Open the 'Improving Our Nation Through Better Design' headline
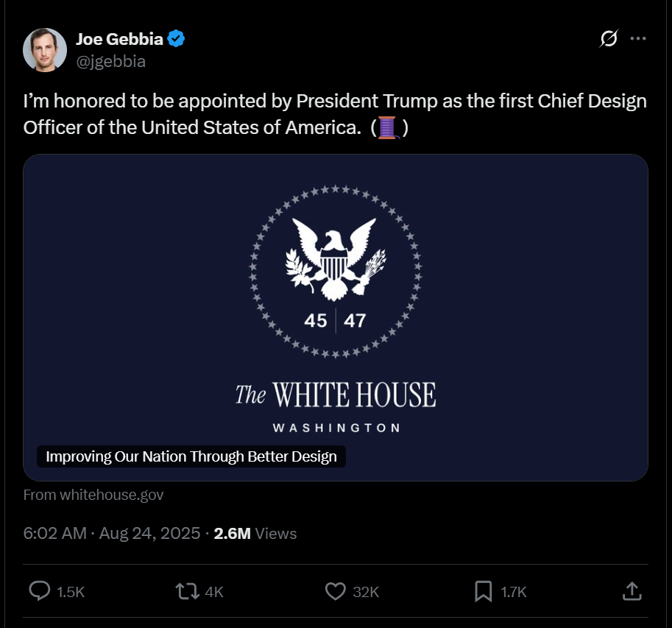Viewport: 672px width, 628px height. 191,456
